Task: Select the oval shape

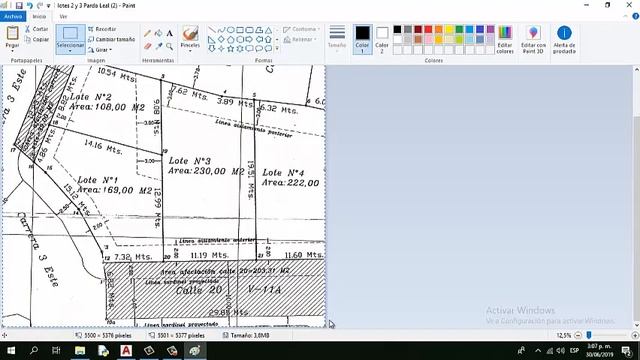Action: tap(231, 30)
